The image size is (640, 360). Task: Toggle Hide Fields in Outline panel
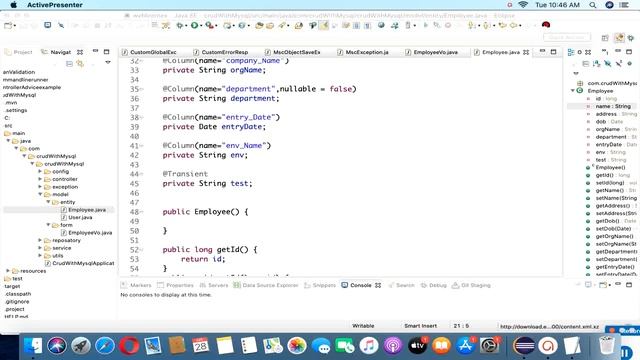coord(608,64)
